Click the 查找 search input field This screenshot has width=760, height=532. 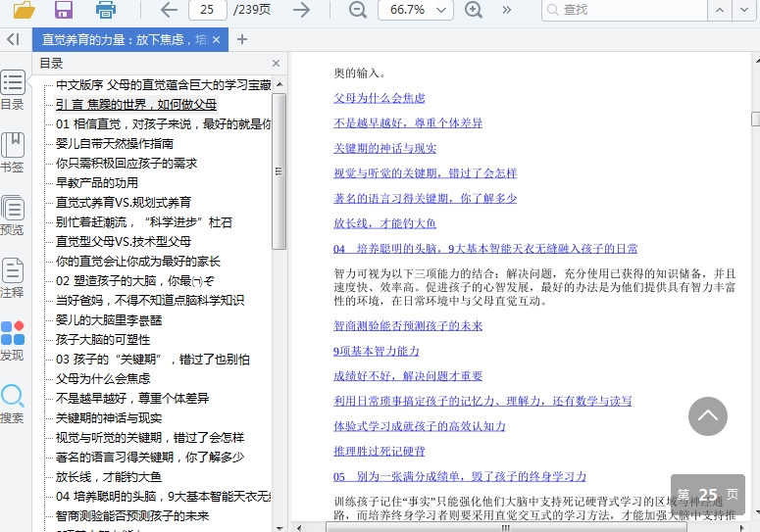[x=624, y=10]
